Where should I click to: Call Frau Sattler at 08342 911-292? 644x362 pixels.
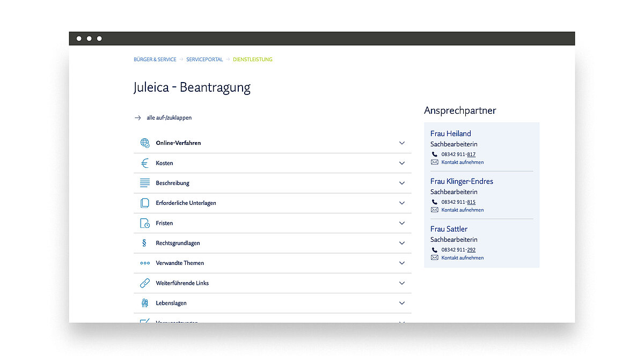458,250
